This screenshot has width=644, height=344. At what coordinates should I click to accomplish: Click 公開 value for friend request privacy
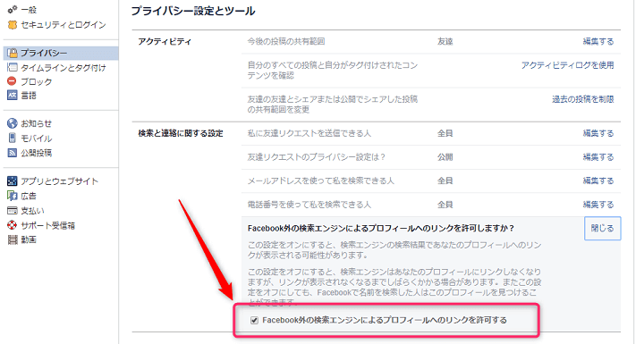(445, 157)
